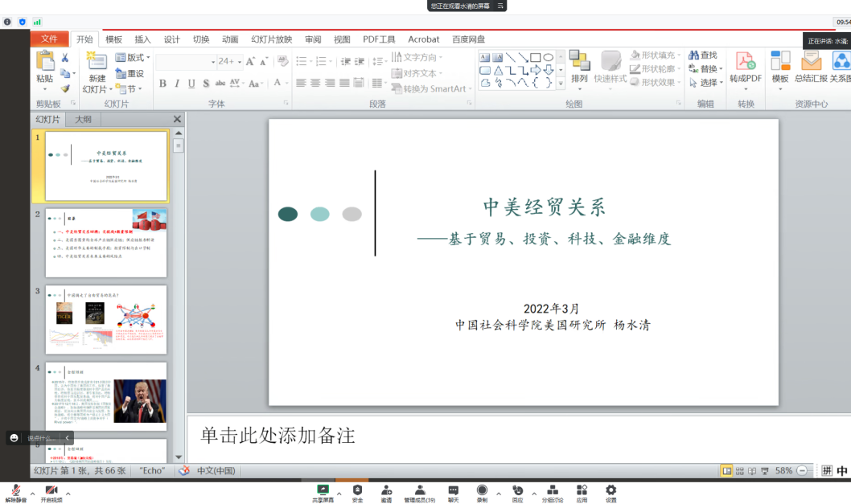Click the Reset (重设) slide button
Screen dimensions: 851x504
point(130,73)
